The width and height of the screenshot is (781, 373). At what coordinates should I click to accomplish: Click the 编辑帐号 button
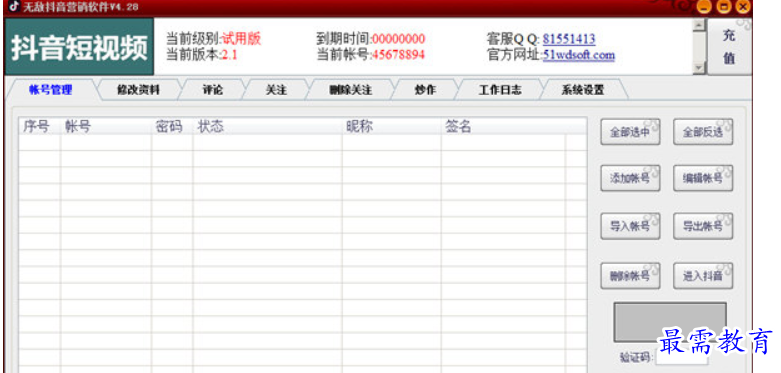click(x=703, y=178)
